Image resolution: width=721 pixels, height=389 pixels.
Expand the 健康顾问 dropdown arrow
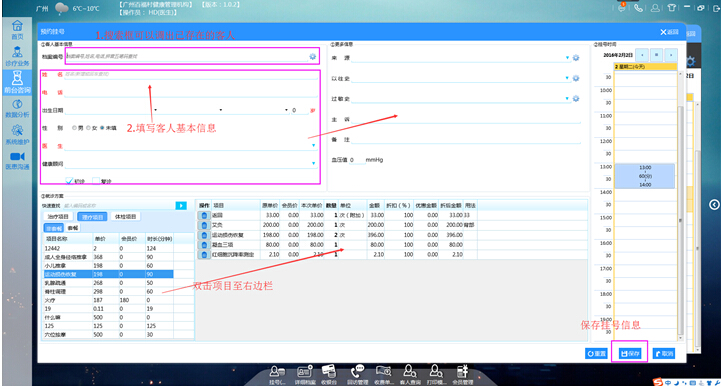pos(314,163)
